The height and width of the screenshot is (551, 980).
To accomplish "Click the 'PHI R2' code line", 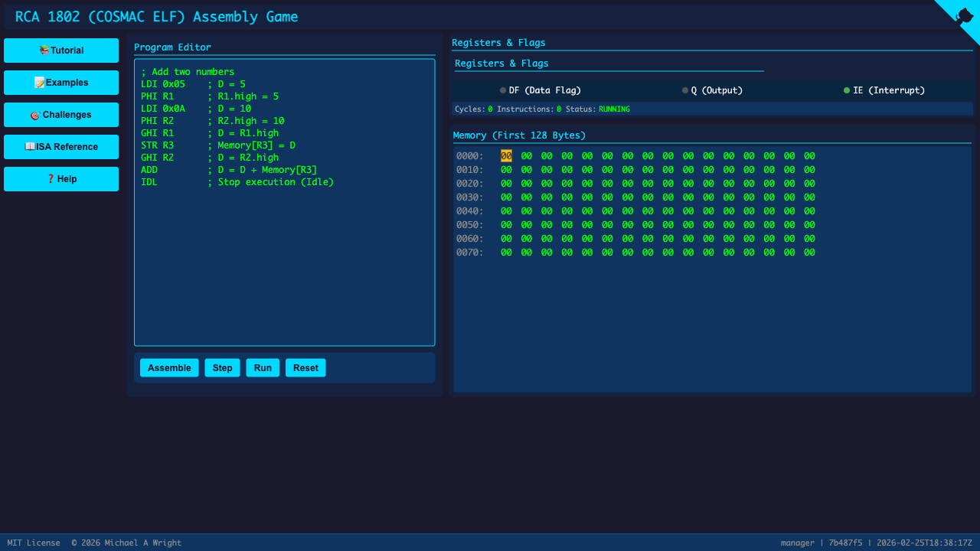I will [213, 121].
